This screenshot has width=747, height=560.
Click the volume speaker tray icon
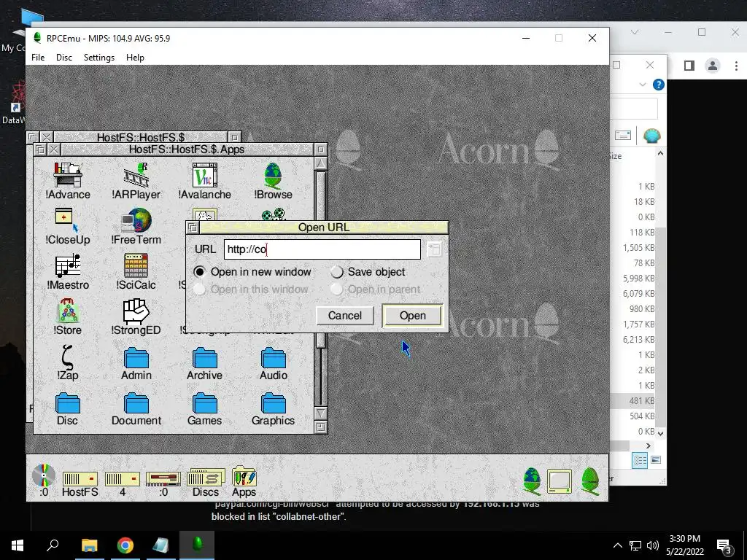653,545
